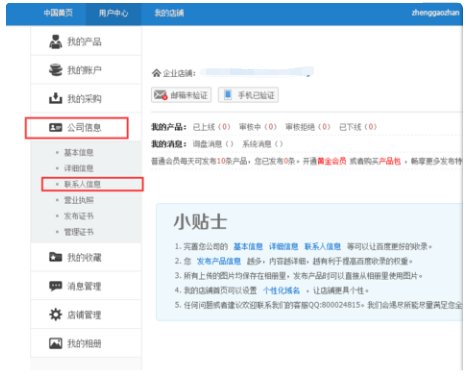Click the red 黄金会员 link
Image resolution: width=466 pixels, height=382 pixels.
coord(332,161)
